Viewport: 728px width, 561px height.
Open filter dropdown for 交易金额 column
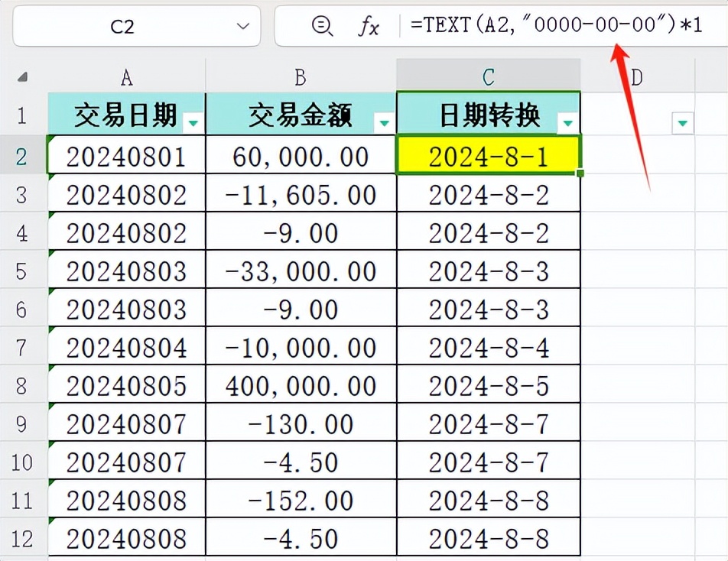pos(384,123)
